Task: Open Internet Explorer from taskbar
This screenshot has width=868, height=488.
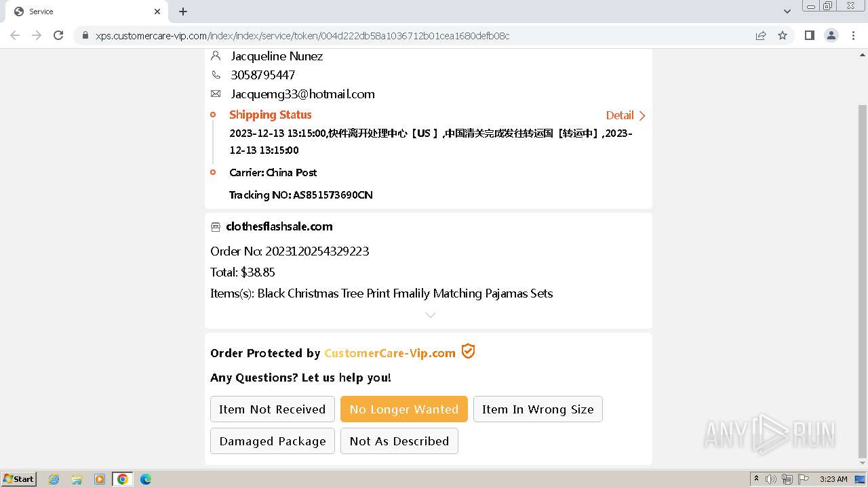Action: point(54,479)
